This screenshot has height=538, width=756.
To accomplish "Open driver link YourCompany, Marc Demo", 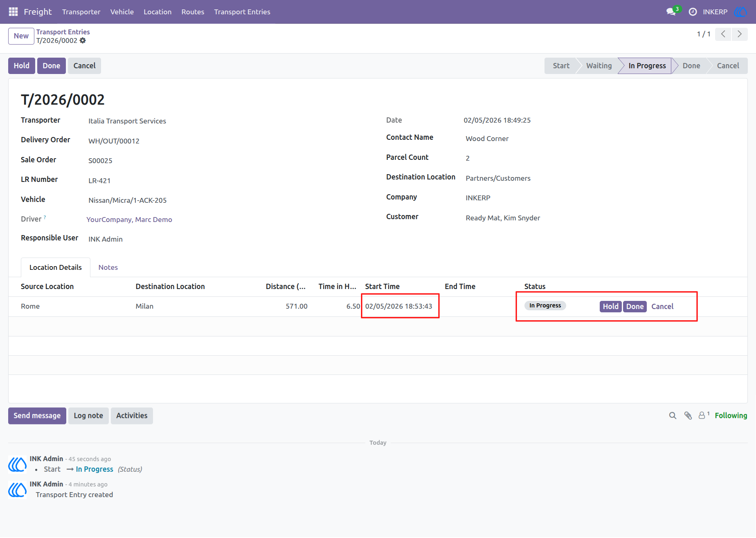I will click(129, 220).
